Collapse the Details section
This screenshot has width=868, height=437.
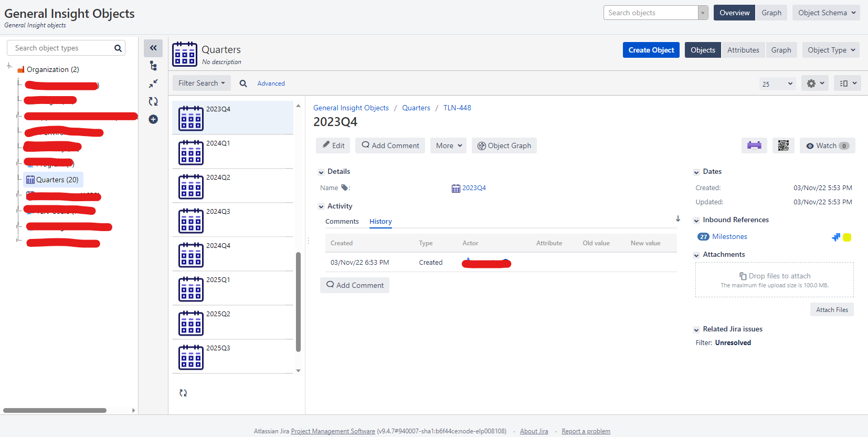tap(321, 172)
